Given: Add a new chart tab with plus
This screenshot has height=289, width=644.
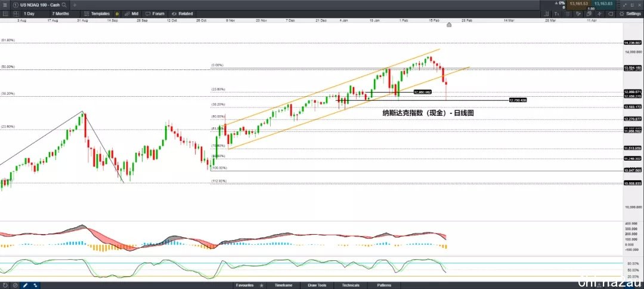Looking at the screenshot, I should (75, 5).
